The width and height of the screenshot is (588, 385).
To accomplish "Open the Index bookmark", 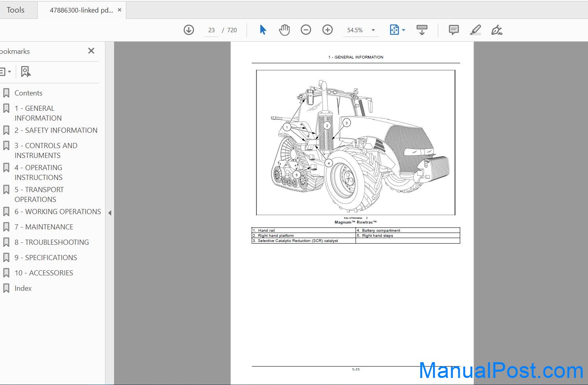I will coord(23,288).
